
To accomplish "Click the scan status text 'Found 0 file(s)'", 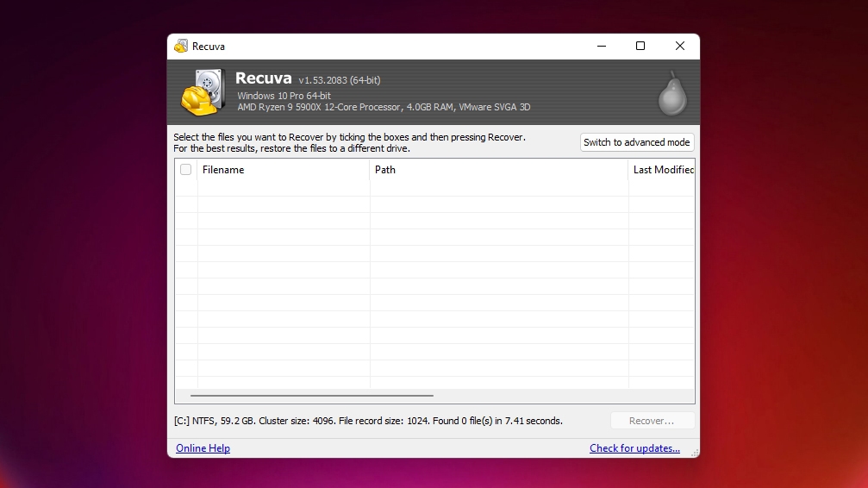I will [x=462, y=421].
